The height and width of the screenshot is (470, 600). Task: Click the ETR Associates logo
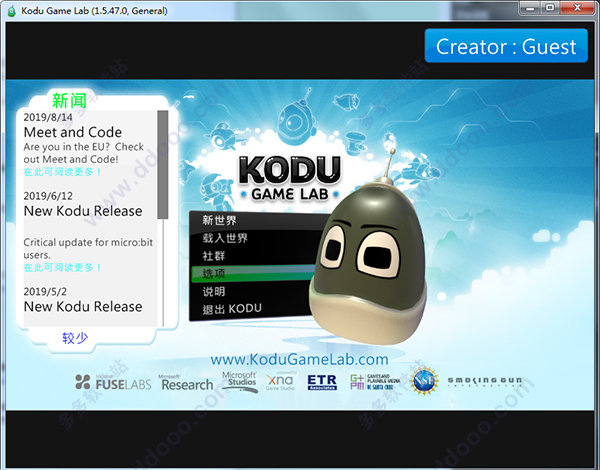click(322, 382)
